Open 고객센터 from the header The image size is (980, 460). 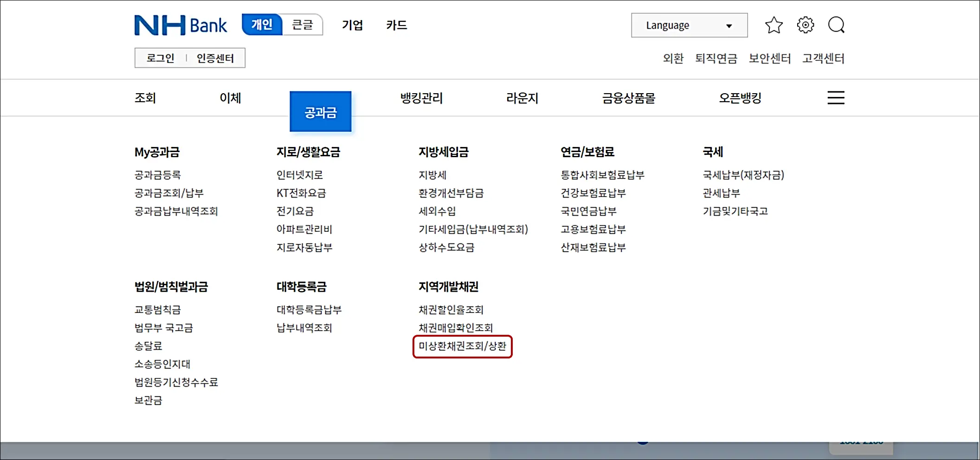tap(823, 59)
